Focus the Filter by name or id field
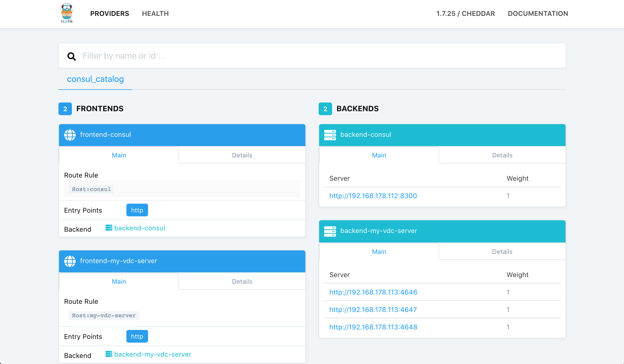 [312, 56]
